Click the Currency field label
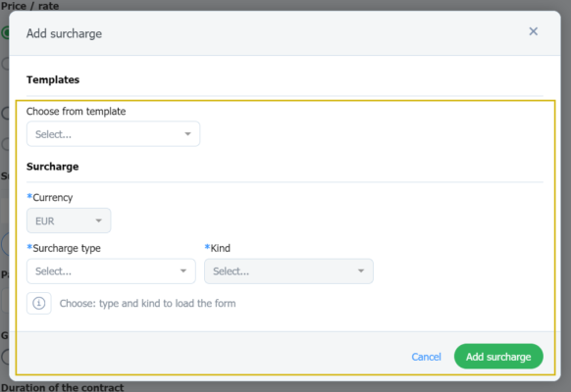 point(50,197)
